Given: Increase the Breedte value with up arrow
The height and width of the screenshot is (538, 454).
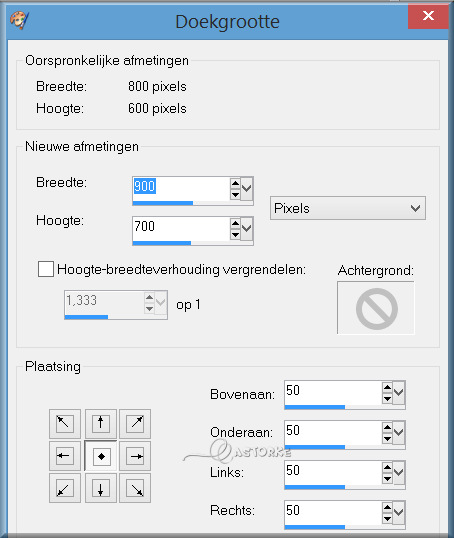Looking at the screenshot, I should 235,183.
